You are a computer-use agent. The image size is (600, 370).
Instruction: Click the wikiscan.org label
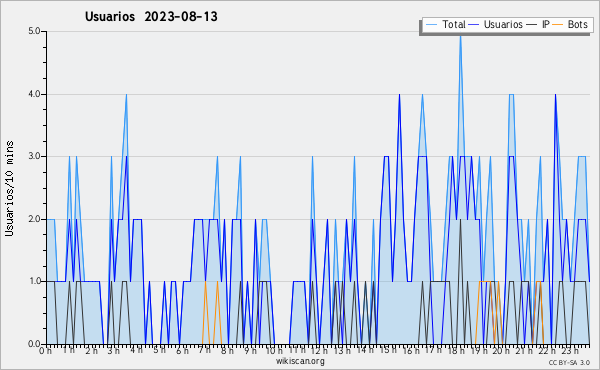pos(300,361)
